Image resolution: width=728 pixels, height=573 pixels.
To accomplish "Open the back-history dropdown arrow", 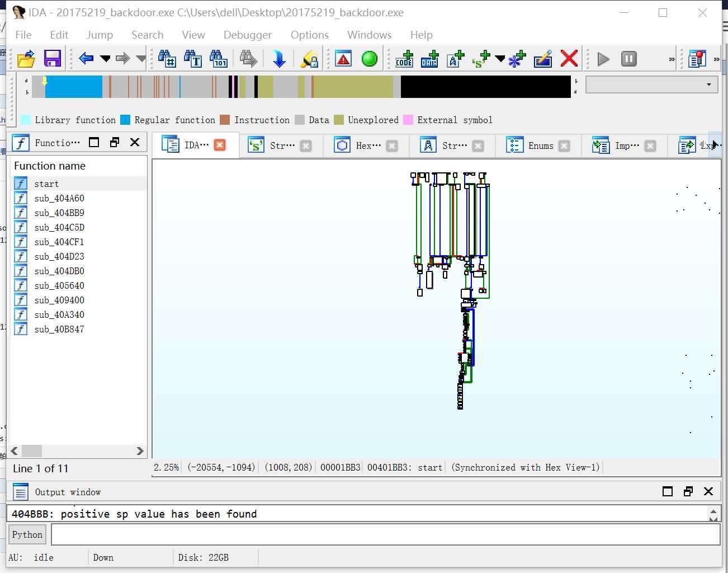I will (x=105, y=58).
